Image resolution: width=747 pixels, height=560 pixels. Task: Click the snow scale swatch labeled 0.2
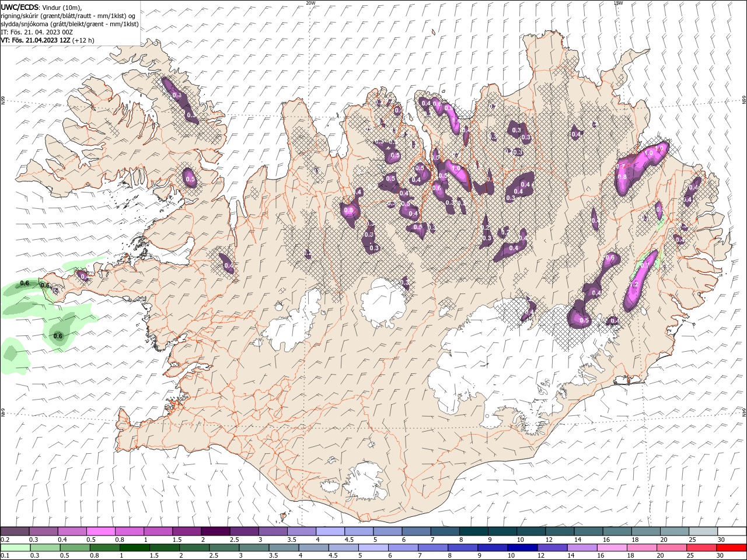[15, 531]
